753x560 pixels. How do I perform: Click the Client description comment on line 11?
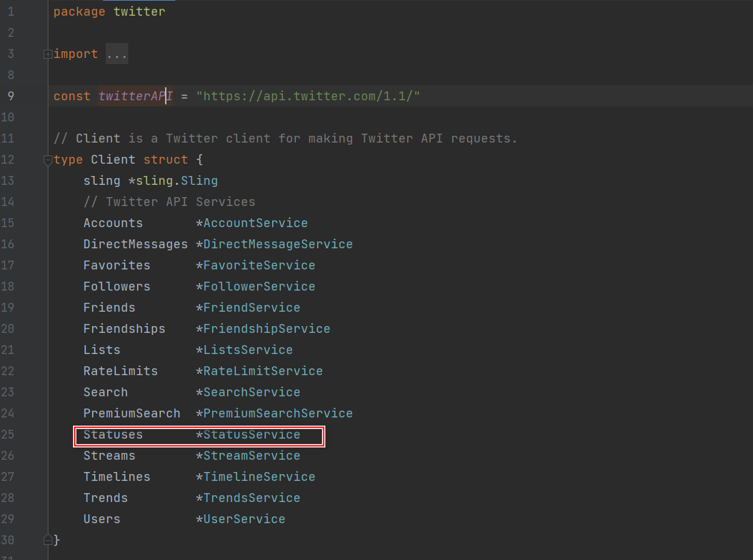pyautogui.click(x=285, y=138)
